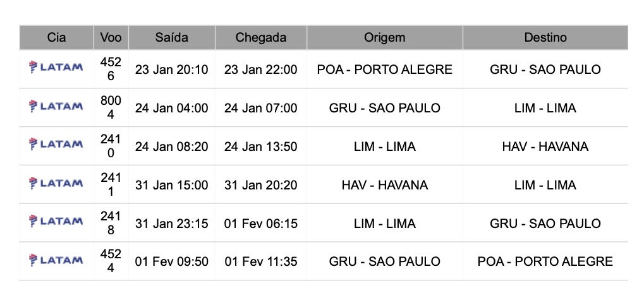This screenshot has width=644, height=305.
Task: Click the Destino column header
Action: pyautogui.click(x=545, y=37)
